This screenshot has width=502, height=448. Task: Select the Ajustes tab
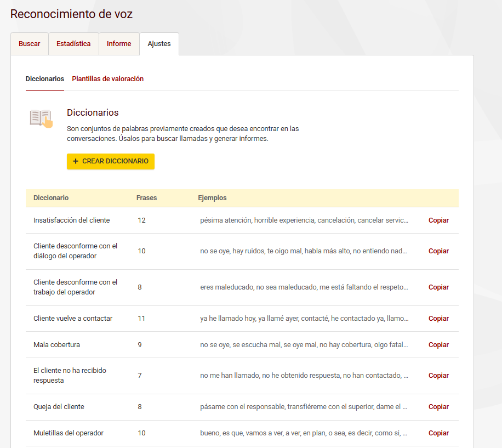point(159,44)
